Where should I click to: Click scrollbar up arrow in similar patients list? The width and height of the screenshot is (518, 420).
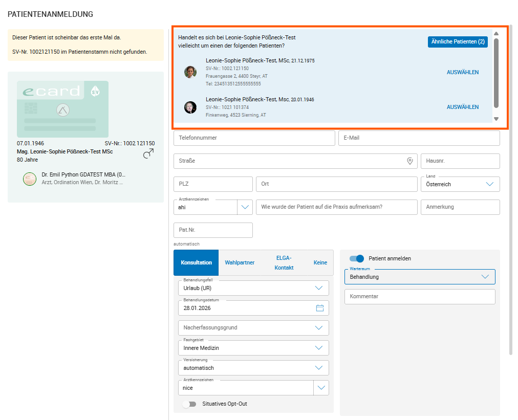click(x=496, y=33)
